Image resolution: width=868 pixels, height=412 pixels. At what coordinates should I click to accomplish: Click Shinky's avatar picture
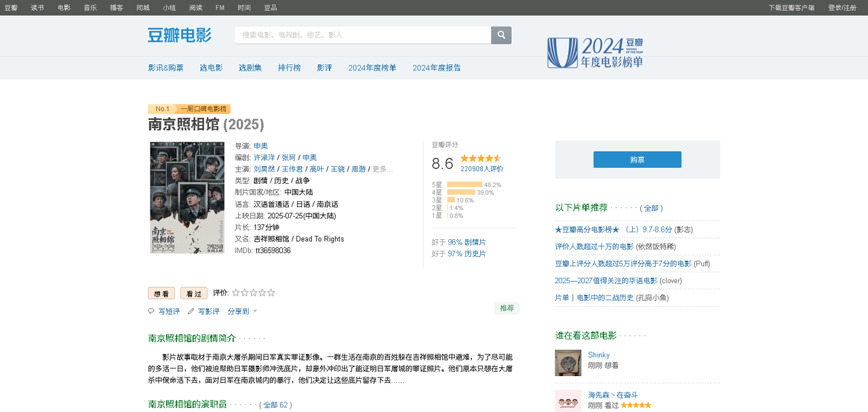pyautogui.click(x=568, y=363)
